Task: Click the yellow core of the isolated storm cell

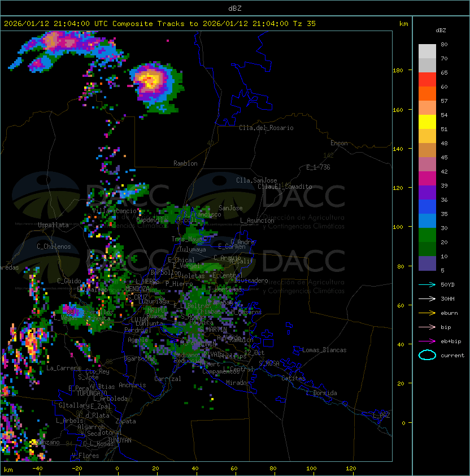Action: point(151,81)
